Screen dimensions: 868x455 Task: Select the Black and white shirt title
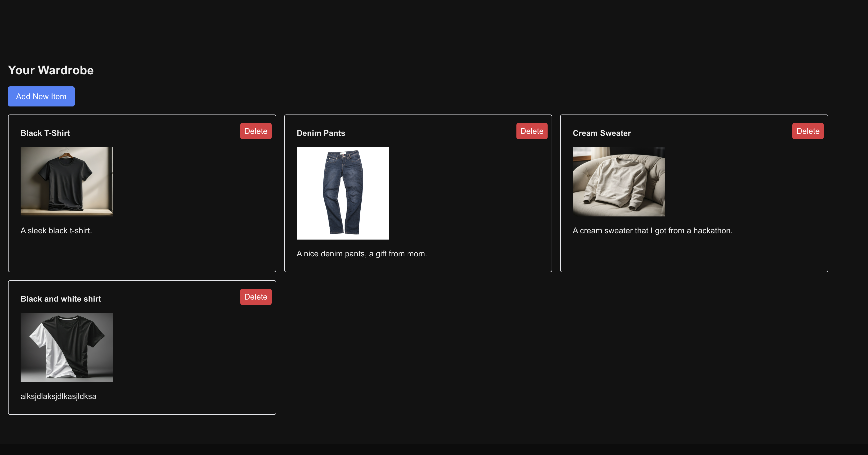[61, 299]
